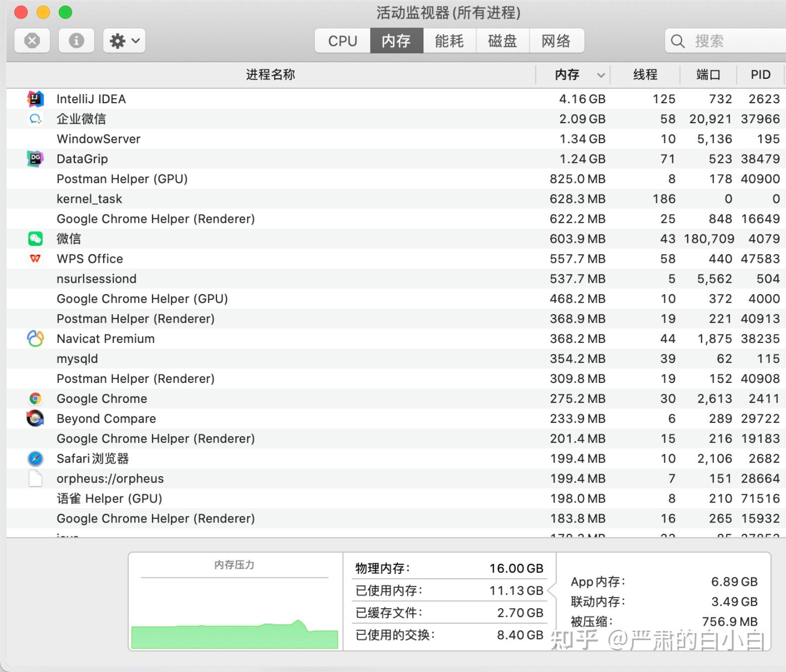
Task: Click the Navicat Premium app icon
Action: [35, 338]
